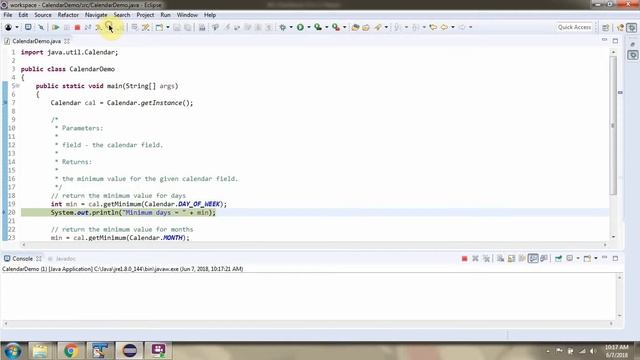Click the console Clear Console icon
The height and width of the screenshot is (360, 640).
[500, 258]
